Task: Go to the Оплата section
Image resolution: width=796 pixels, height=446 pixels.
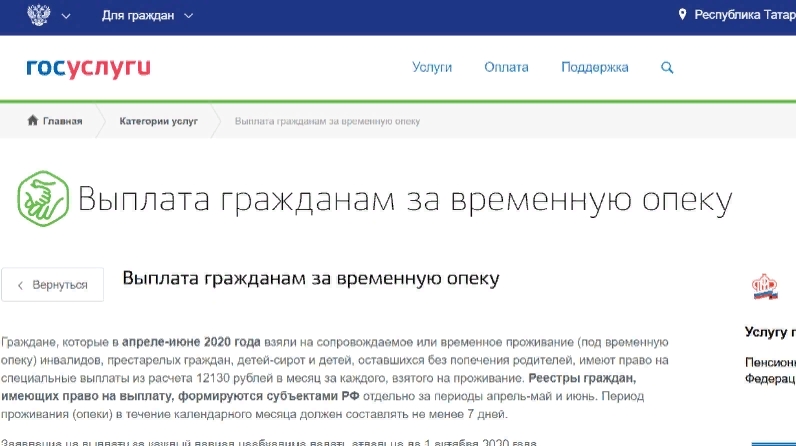Action: pyautogui.click(x=506, y=68)
